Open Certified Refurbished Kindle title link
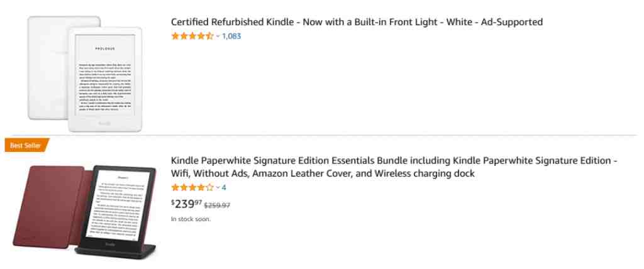644x269 pixels. (357, 22)
